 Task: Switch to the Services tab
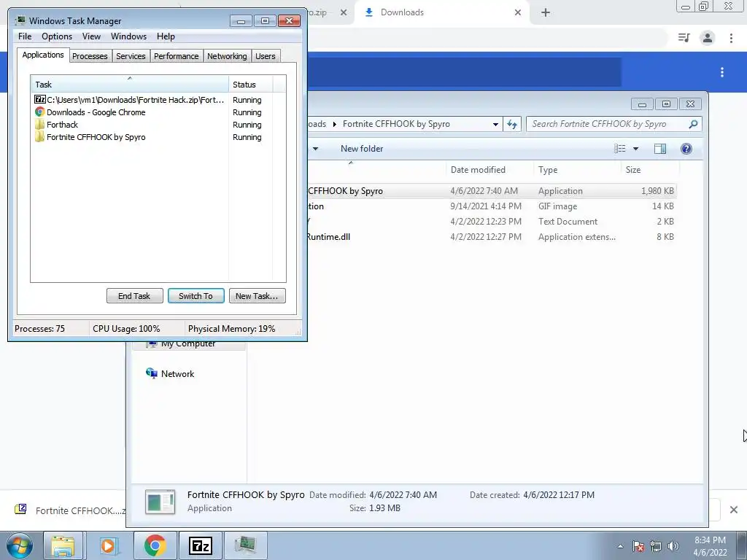[x=131, y=56]
